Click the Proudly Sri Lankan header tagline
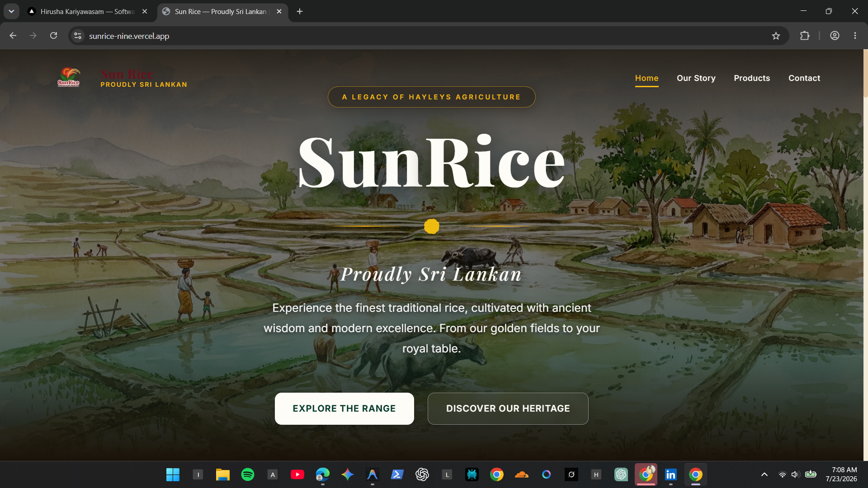The width and height of the screenshot is (868, 488). (144, 84)
